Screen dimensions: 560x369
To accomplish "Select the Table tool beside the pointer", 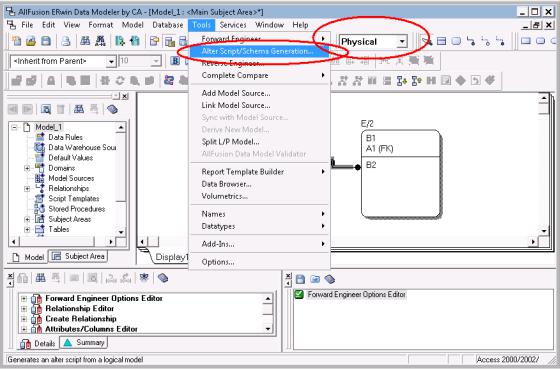I will [x=441, y=41].
